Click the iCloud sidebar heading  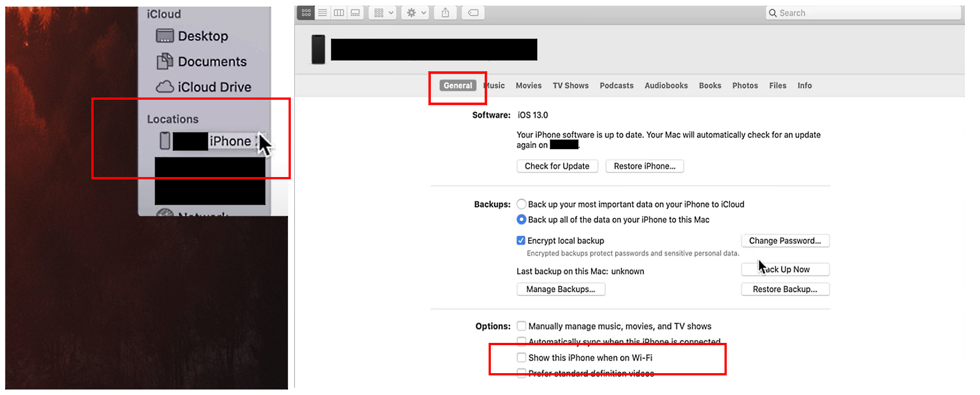pos(164,14)
